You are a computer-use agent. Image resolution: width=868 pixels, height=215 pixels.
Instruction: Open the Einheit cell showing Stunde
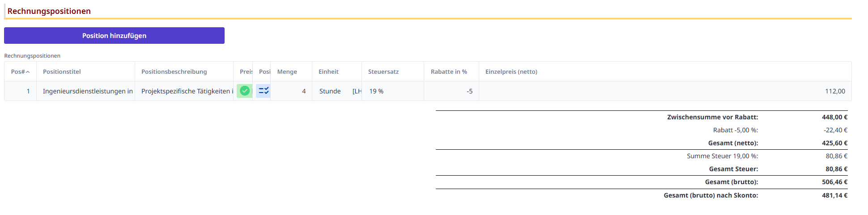(330, 91)
